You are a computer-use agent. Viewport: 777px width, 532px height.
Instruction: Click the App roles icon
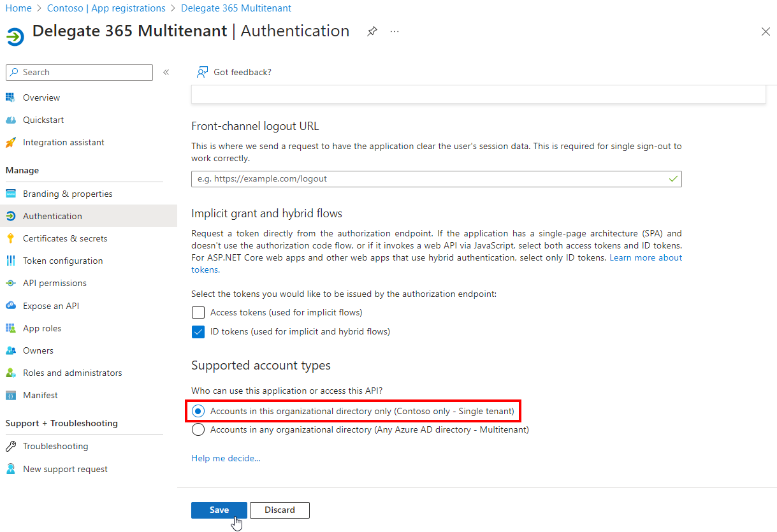click(x=10, y=328)
